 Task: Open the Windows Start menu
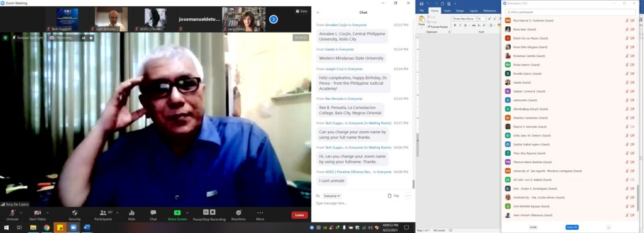pyautogui.click(x=6, y=227)
